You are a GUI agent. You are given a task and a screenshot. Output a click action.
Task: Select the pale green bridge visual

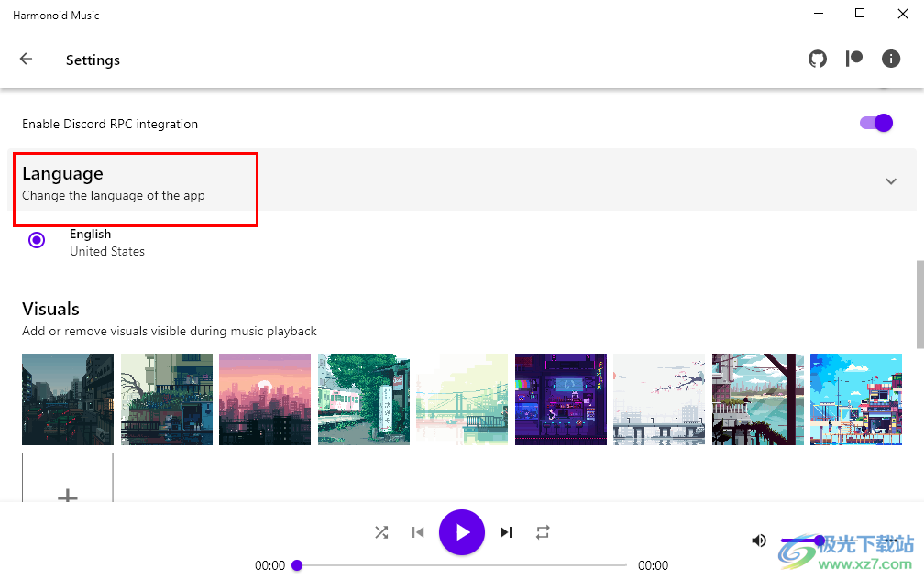[x=462, y=399]
